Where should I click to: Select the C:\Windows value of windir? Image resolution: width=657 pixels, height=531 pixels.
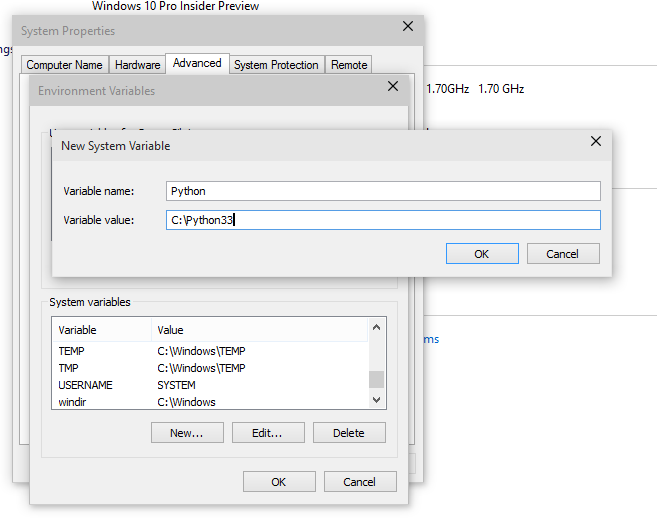tap(186, 402)
